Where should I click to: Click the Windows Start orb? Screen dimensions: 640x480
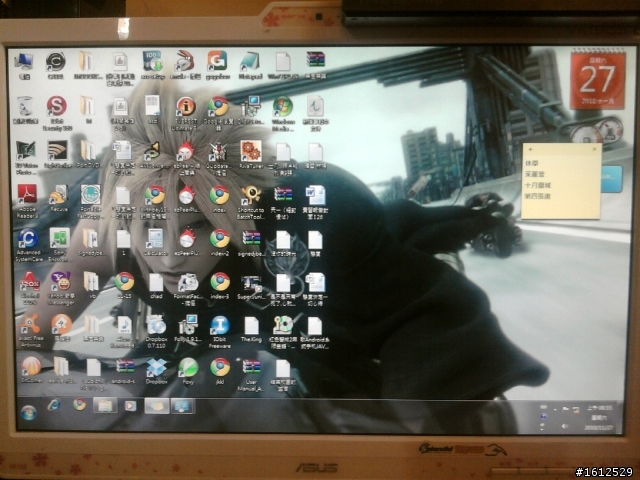(29, 413)
